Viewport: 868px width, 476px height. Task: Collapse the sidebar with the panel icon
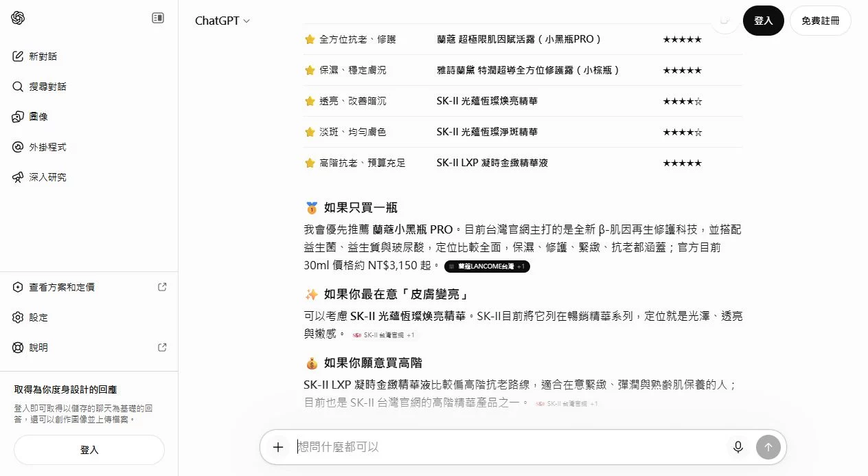pyautogui.click(x=158, y=18)
